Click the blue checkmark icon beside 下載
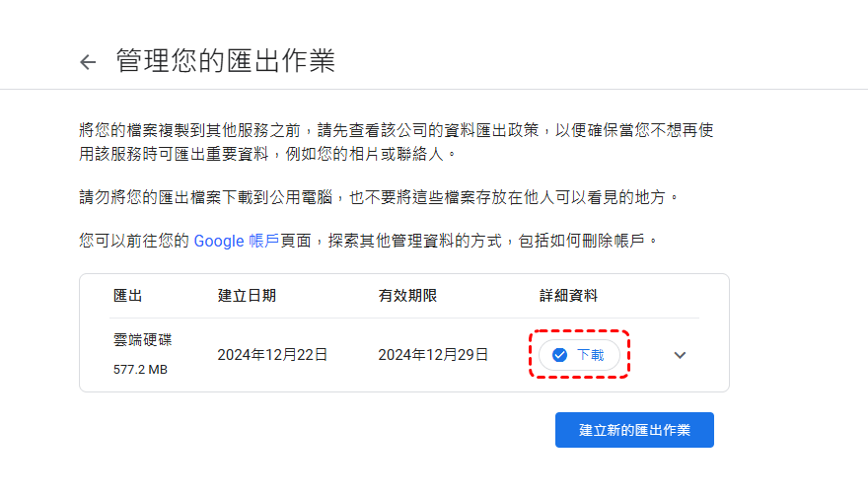 pos(559,355)
